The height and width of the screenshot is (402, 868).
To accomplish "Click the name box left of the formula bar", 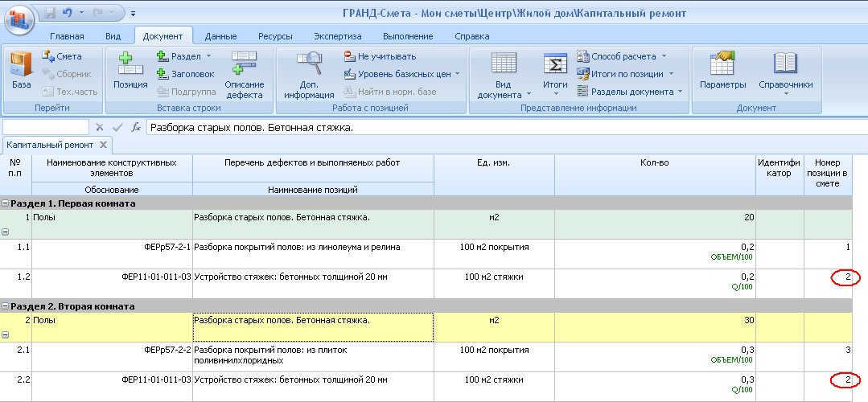I will (x=45, y=127).
